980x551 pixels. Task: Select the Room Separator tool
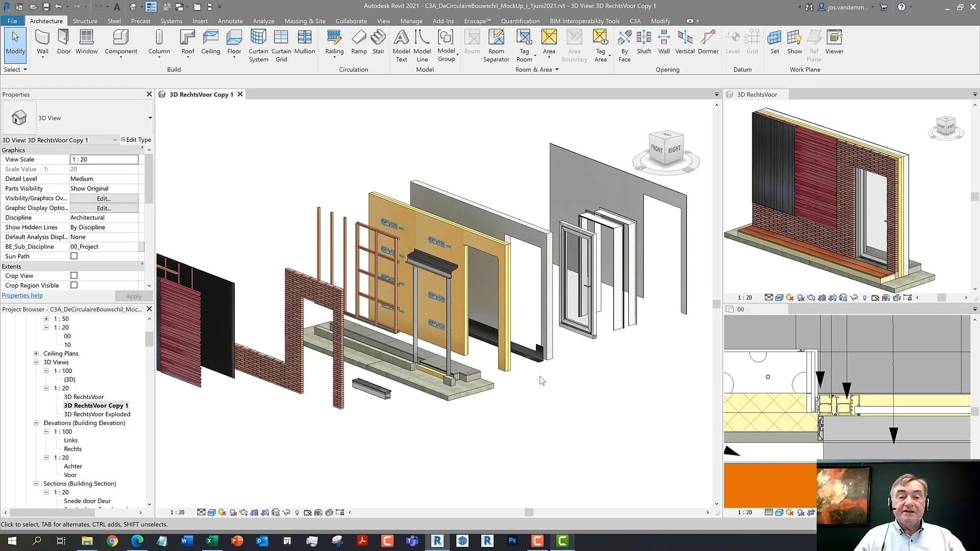pos(496,46)
